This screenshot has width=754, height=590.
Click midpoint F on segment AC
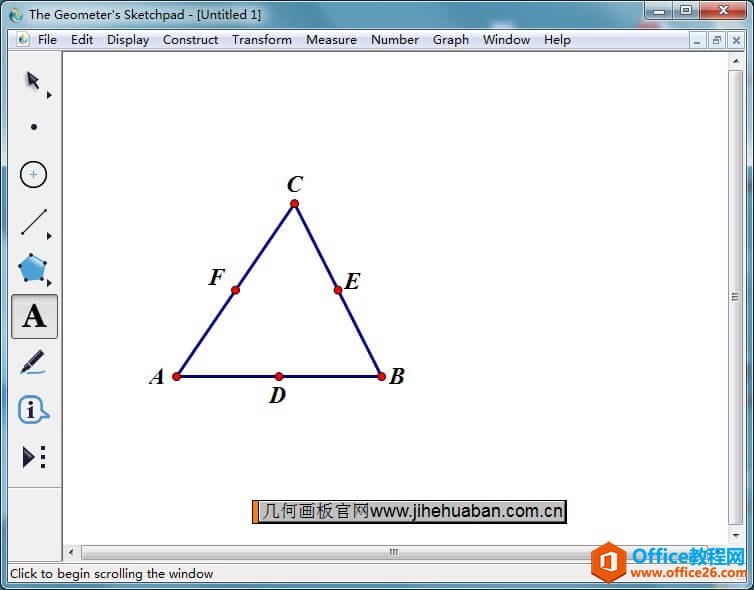[x=235, y=290]
